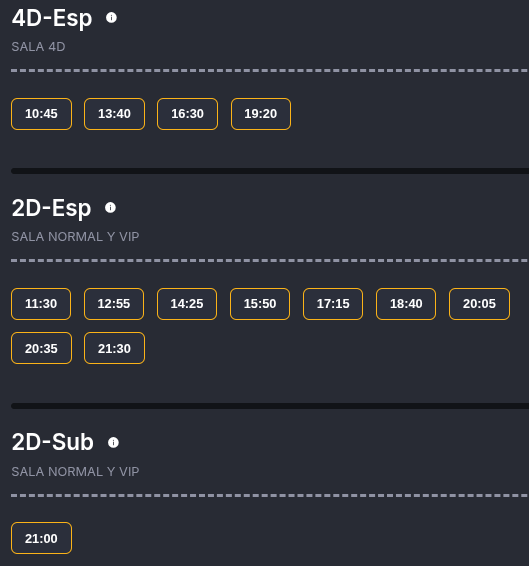Viewport: 529px width, 566px height.
Task: Pick the 14:25 screening time
Action: (187, 304)
